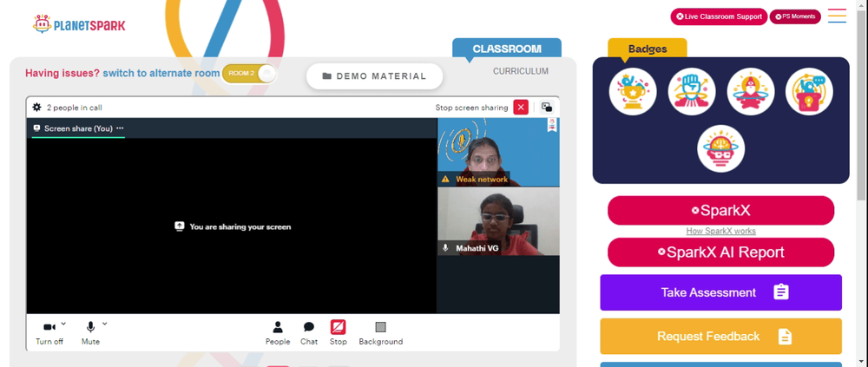Toggle the picture-in-picture layout icon

tap(547, 108)
